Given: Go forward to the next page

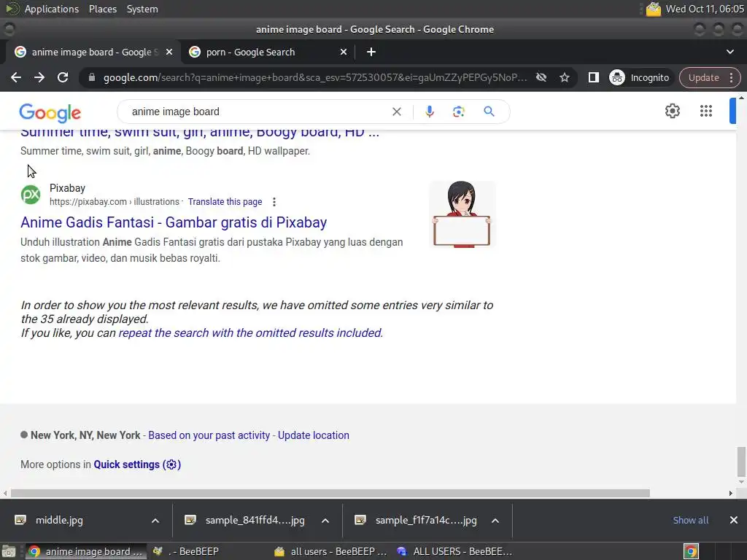Looking at the screenshot, I should tap(39, 77).
